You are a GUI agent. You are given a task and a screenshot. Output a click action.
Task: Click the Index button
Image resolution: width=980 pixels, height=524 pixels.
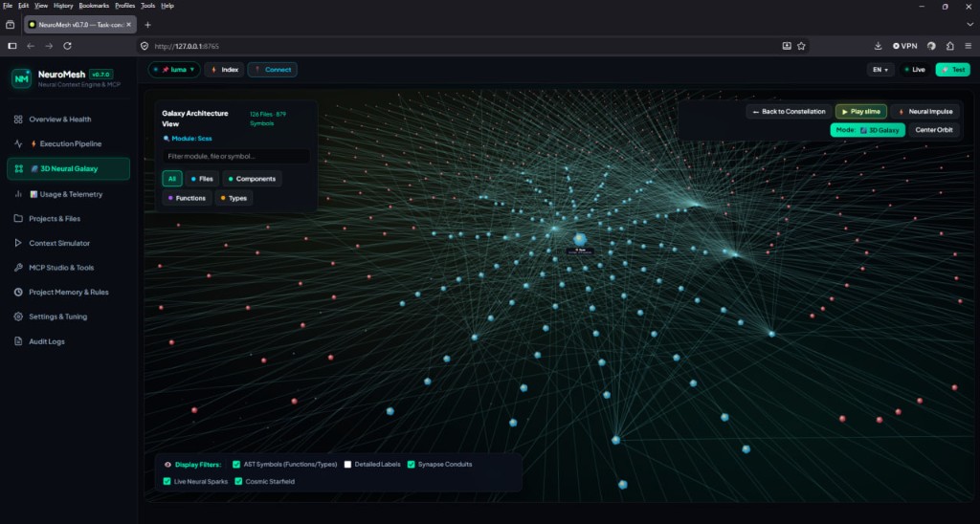224,70
